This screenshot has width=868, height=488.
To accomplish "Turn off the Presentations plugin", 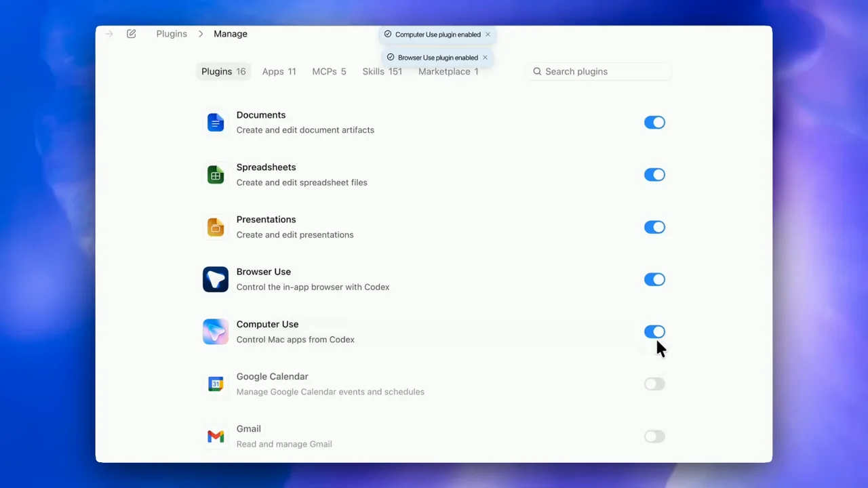I will [654, 227].
